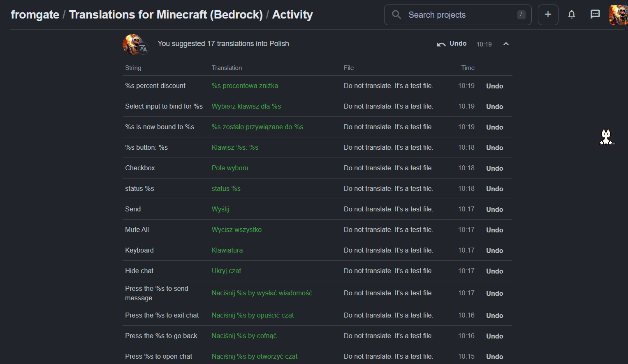Undo the 'send message' translation
Screen dimensions: 628x364
pos(494,293)
